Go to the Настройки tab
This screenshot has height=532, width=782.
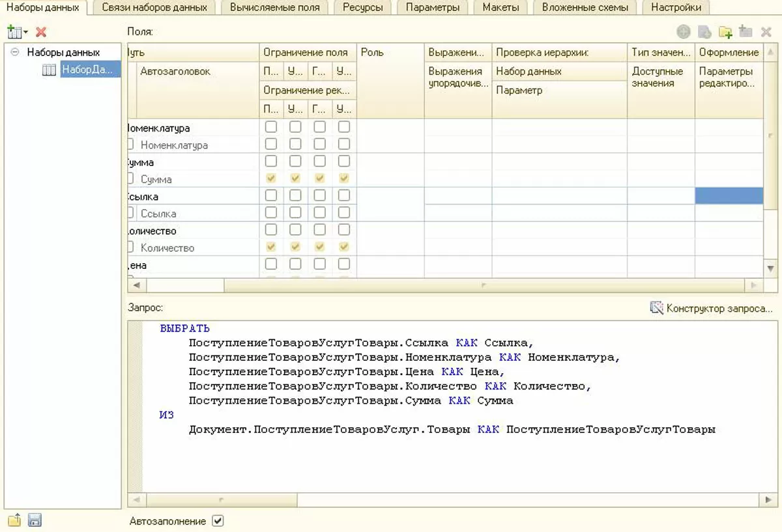pos(676,8)
